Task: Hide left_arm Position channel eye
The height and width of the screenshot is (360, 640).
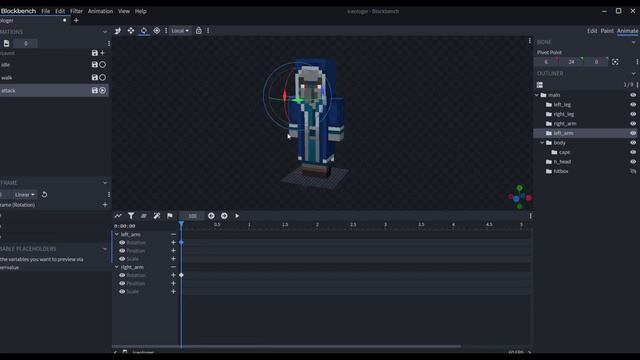Action: pyautogui.click(x=122, y=251)
